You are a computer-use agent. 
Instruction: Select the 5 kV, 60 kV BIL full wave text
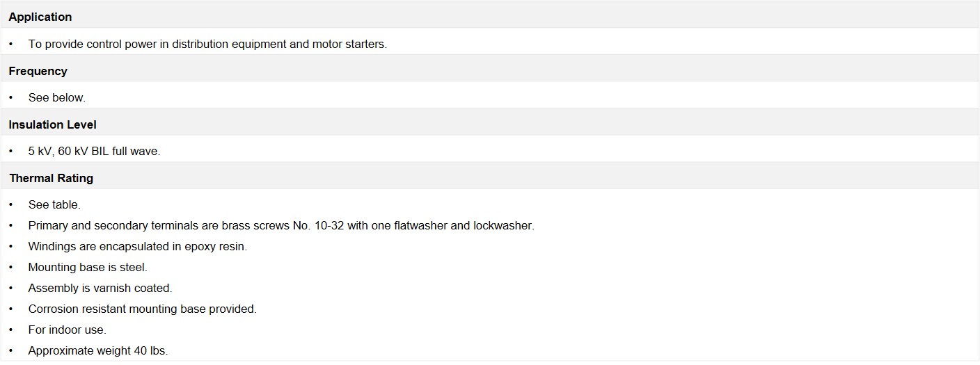(94, 151)
